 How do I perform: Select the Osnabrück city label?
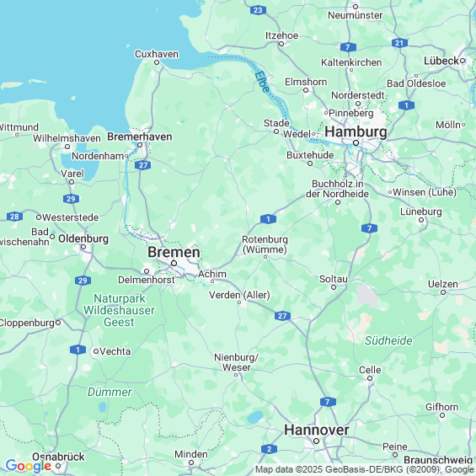point(58,457)
